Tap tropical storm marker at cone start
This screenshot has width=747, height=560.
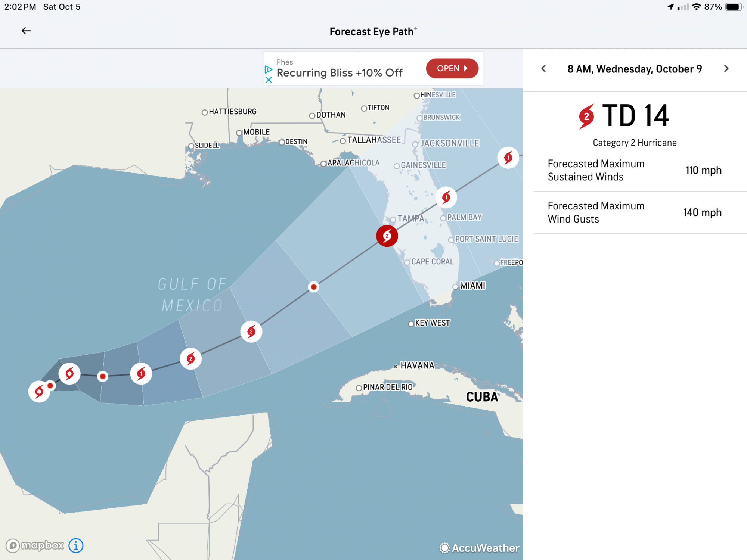coord(69,373)
